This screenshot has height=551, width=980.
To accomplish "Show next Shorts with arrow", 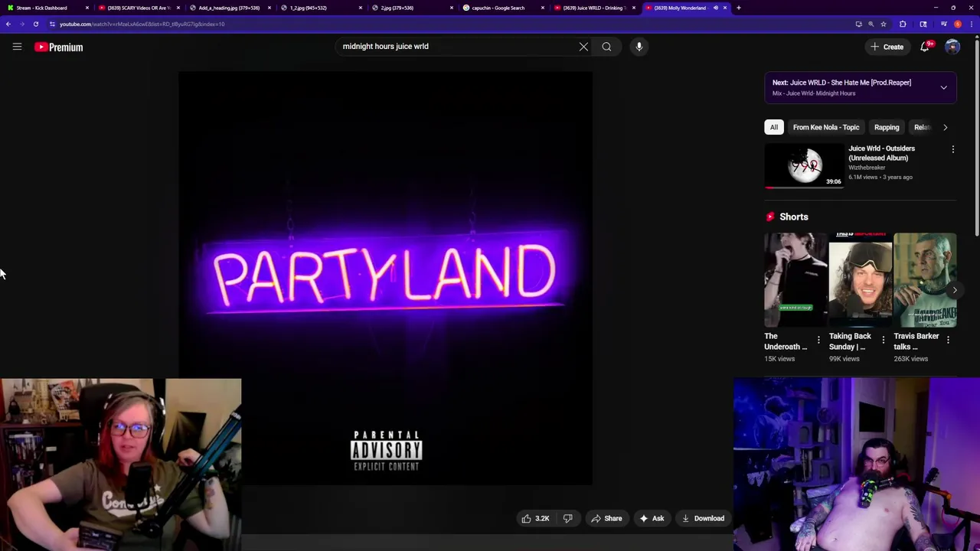I will click(955, 290).
